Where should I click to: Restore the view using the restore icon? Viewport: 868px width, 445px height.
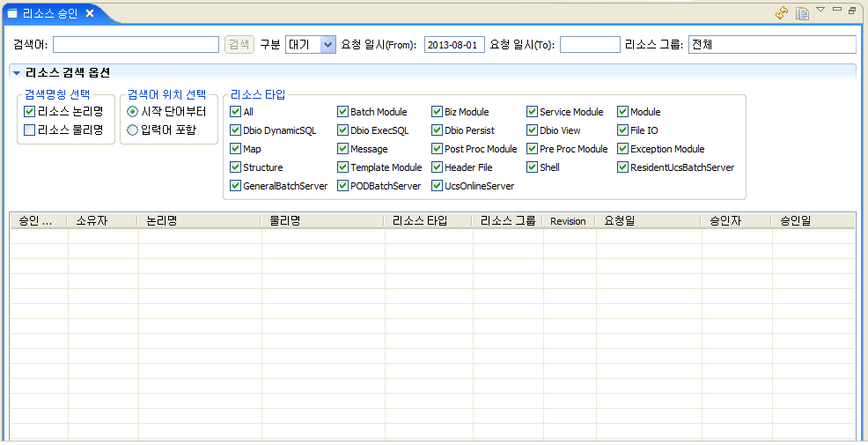tap(852, 10)
